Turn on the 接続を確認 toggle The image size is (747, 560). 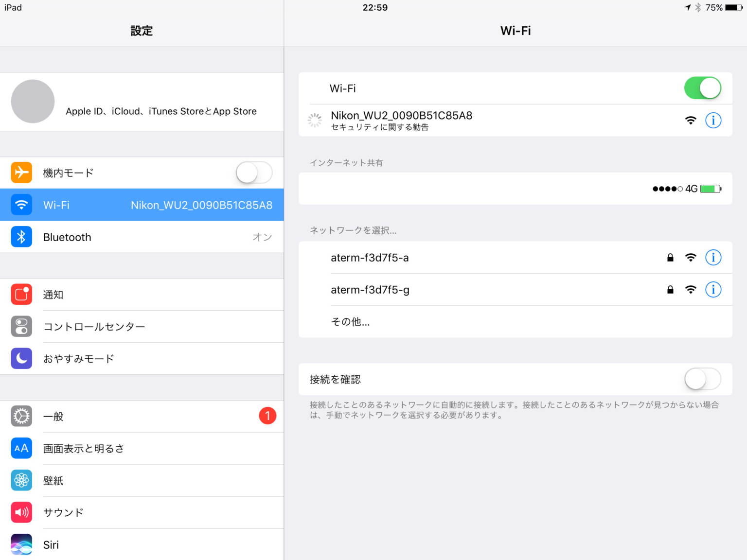click(701, 379)
